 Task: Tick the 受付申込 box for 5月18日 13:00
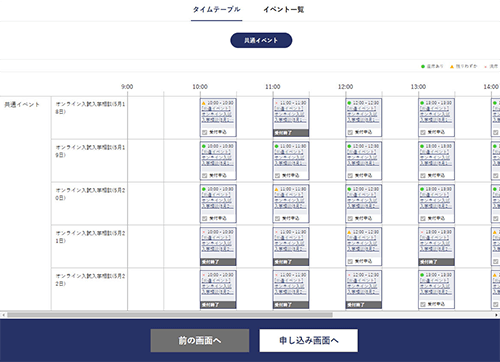423,132
